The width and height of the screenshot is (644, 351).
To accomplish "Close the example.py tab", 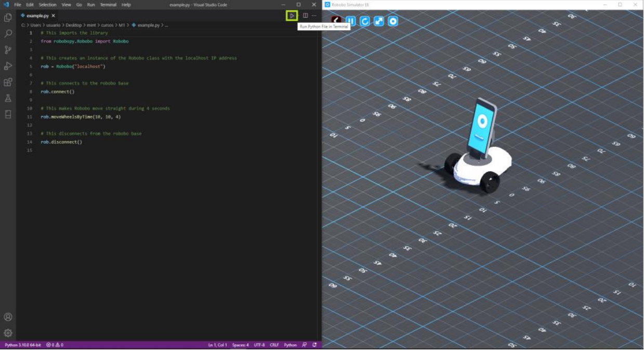I will tap(54, 16).
